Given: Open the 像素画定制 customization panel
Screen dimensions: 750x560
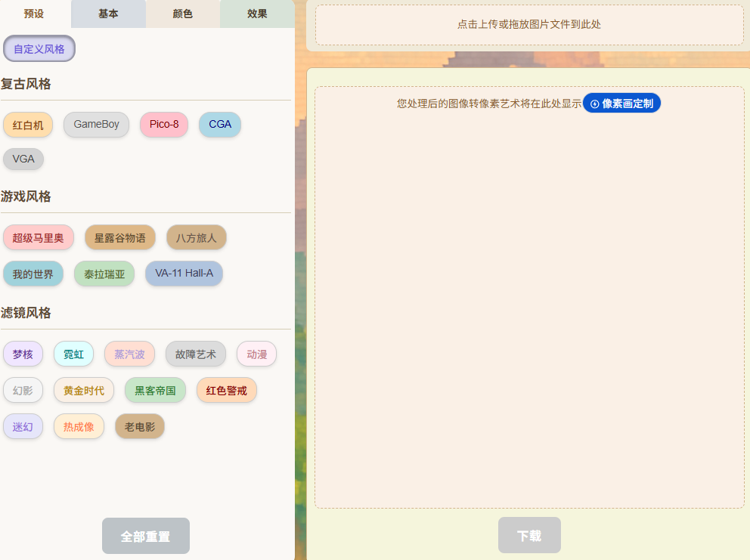Looking at the screenshot, I should (x=621, y=102).
